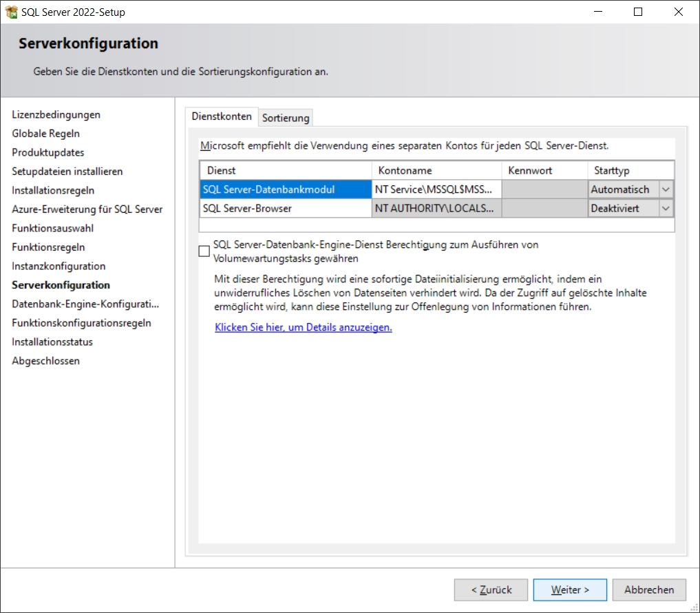Screen dimensions: 700x613
Task: Click the Weiter button
Action: coord(570,590)
